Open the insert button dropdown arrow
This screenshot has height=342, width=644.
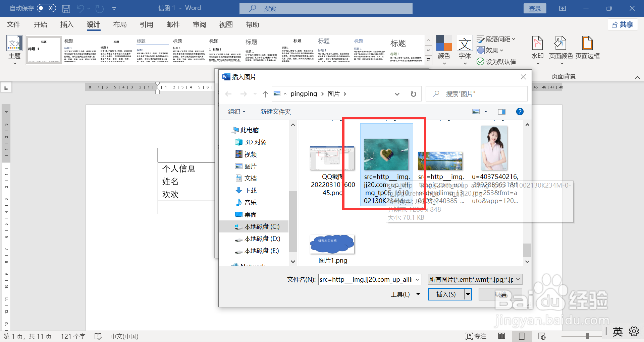[x=468, y=294]
